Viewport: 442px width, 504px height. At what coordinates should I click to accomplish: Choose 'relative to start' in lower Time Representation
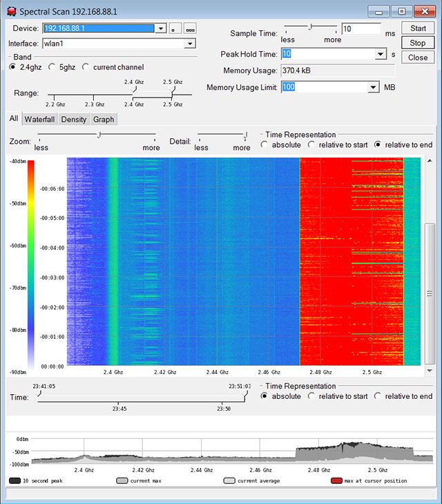(x=311, y=396)
